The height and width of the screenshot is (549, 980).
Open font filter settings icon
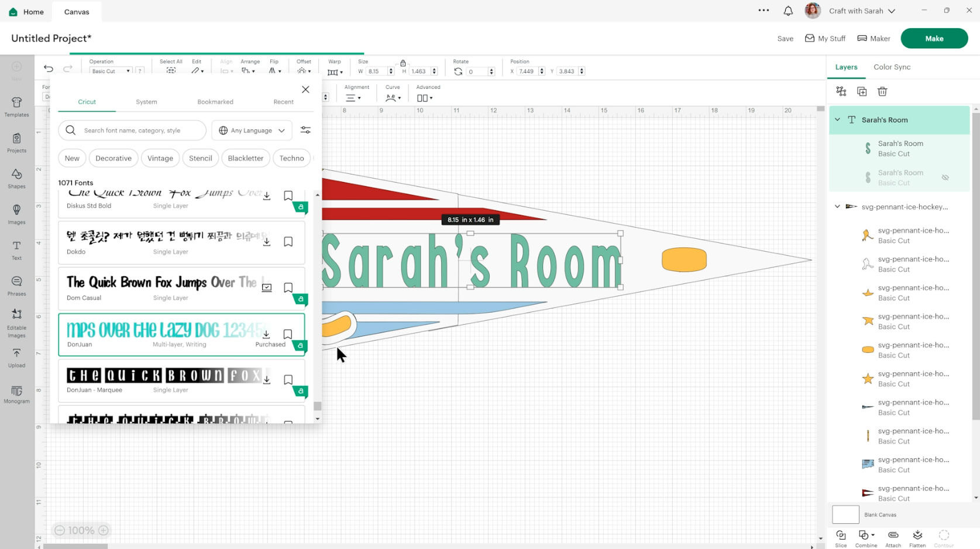point(305,130)
